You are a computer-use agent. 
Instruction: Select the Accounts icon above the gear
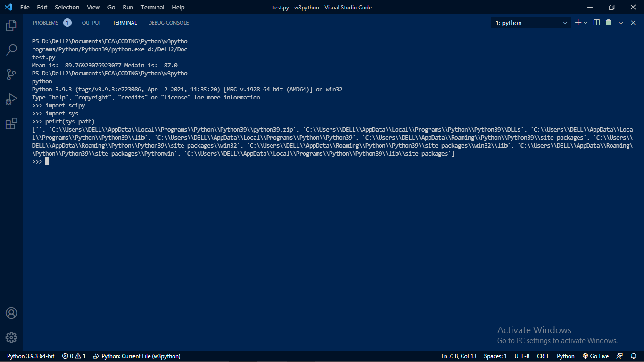[11, 313]
